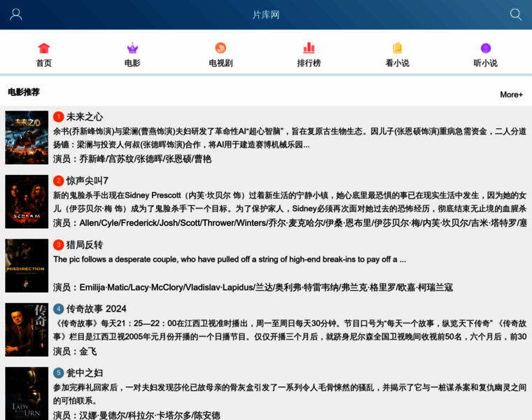
Task: Click cast line 汉娜·曼德尔/科拉尔·卡塔尔多
Action: [136, 415]
